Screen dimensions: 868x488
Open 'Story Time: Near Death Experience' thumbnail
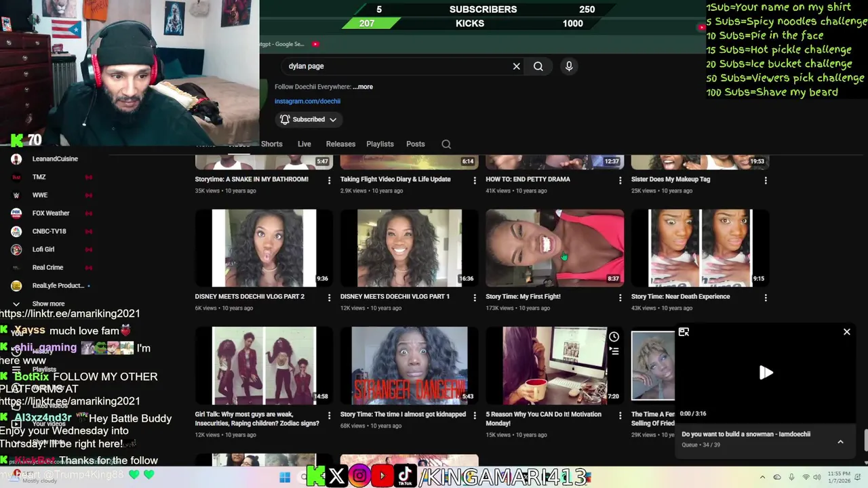[x=701, y=248]
